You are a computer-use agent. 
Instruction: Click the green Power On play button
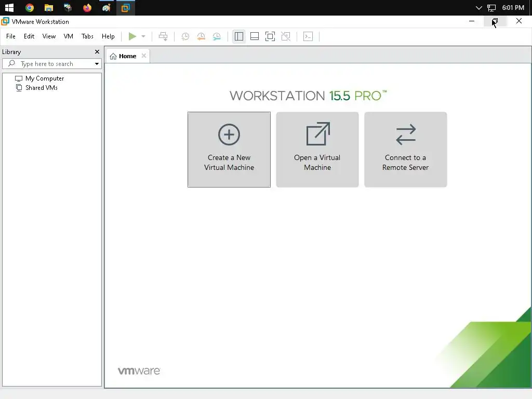click(x=132, y=36)
